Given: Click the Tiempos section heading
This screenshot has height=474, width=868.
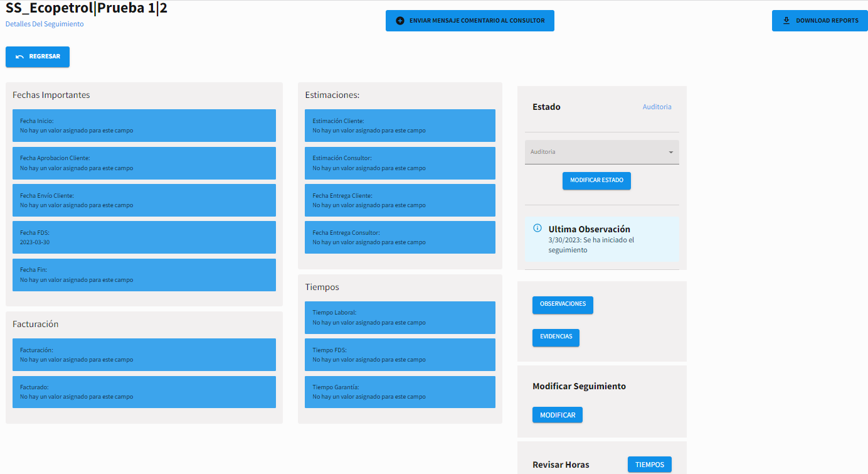Looking at the screenshot, I should click(x=322, y=287).
